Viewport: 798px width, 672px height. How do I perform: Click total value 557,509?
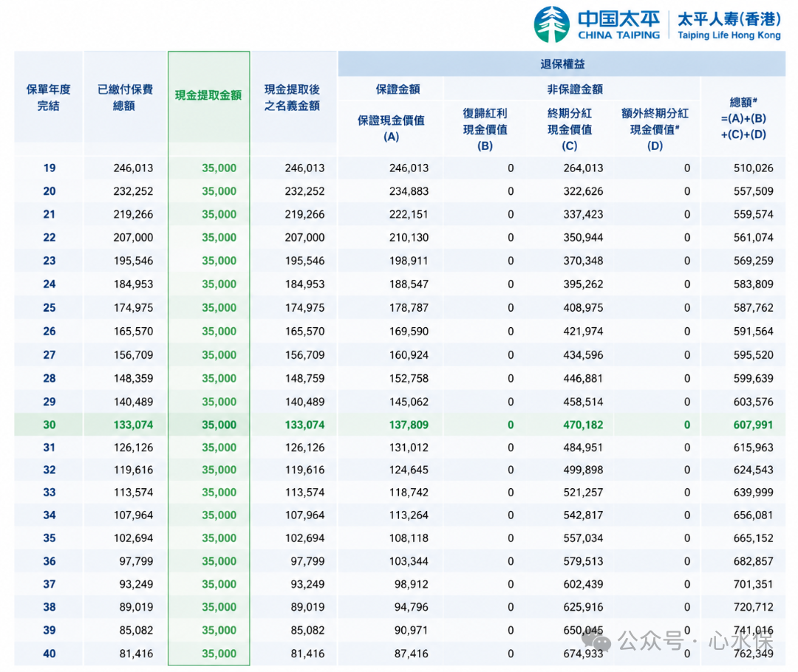753,191
